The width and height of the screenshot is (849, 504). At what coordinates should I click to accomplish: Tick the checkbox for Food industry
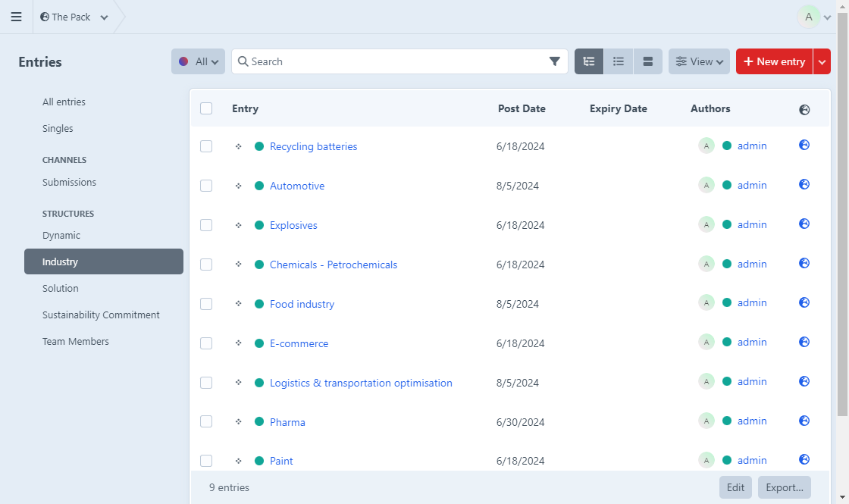(x=206, y=304)
